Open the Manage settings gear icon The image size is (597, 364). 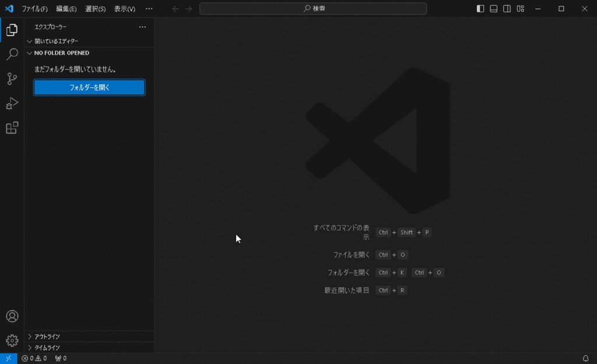(11, 340)
